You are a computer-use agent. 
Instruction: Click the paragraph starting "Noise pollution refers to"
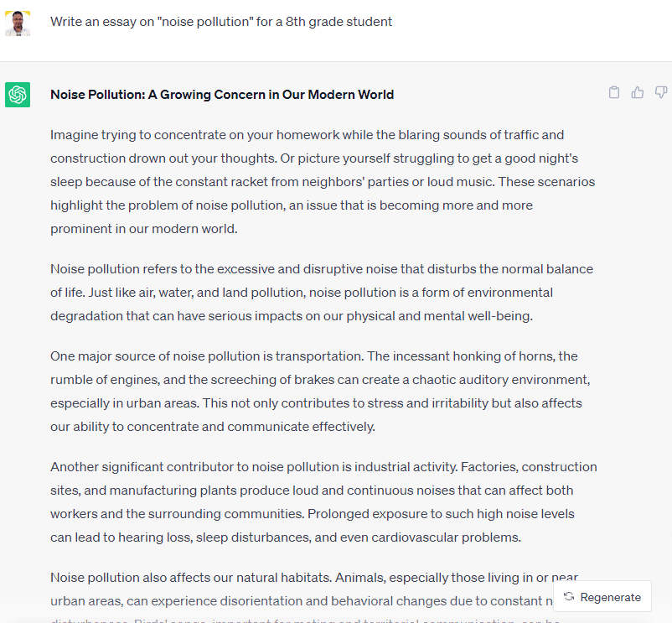coord(322,293)
